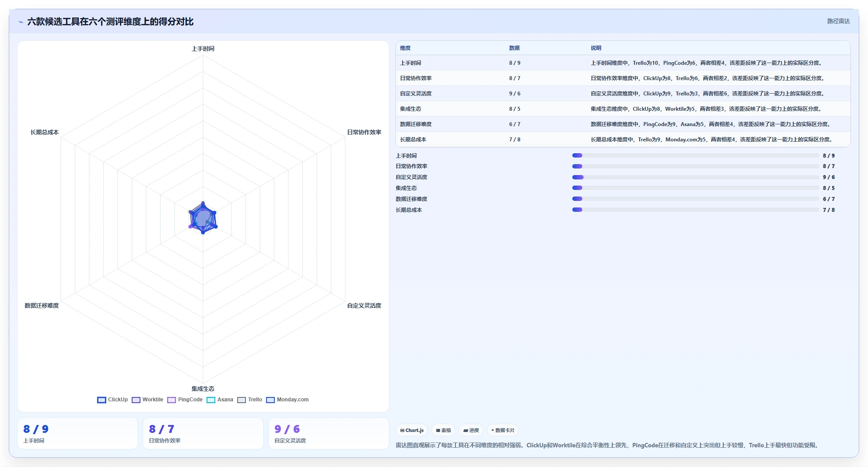Click the radar polygon at the chart center
The image size is (868, 467).
coord(203,218)
